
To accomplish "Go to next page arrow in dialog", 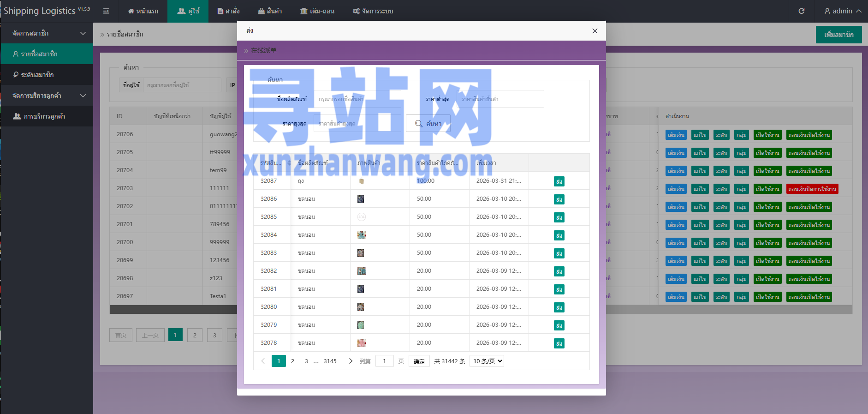I will click(351, 361).
